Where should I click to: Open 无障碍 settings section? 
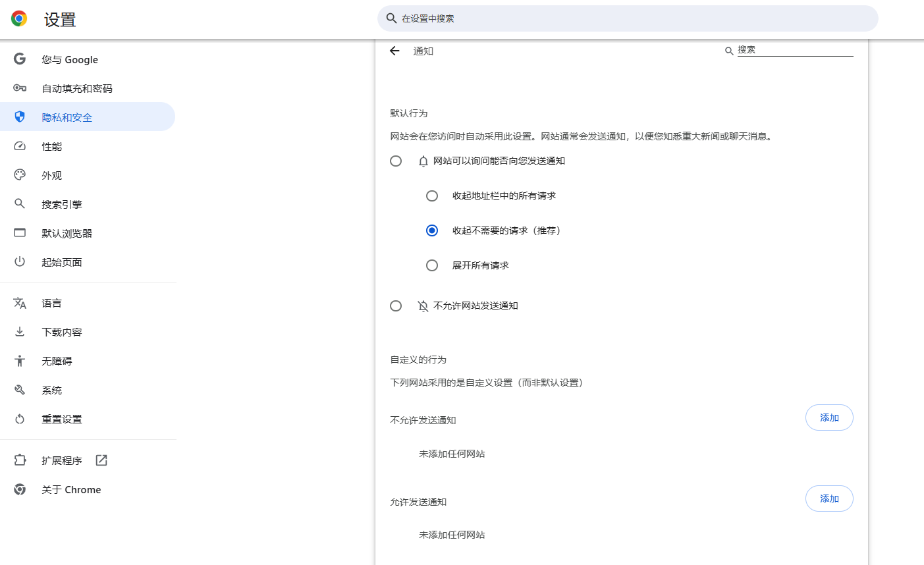coord(88,361)
